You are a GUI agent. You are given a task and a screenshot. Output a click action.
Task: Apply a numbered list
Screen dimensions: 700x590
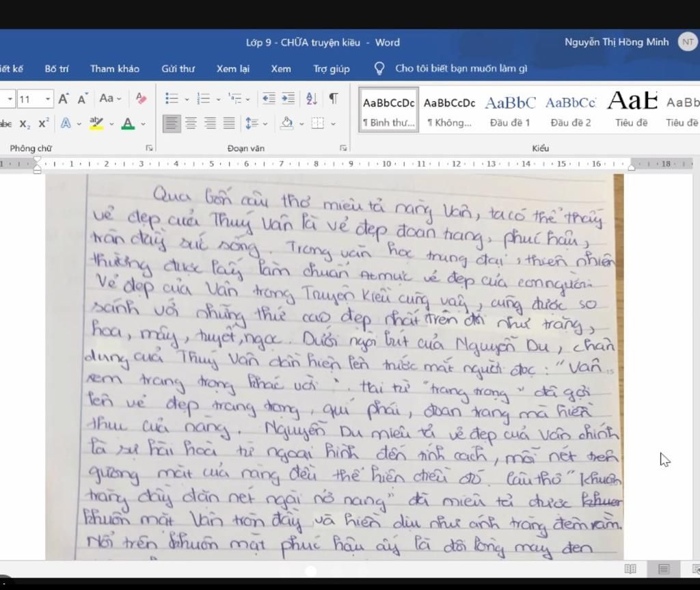pyautogui.click(x=204, y=98)
